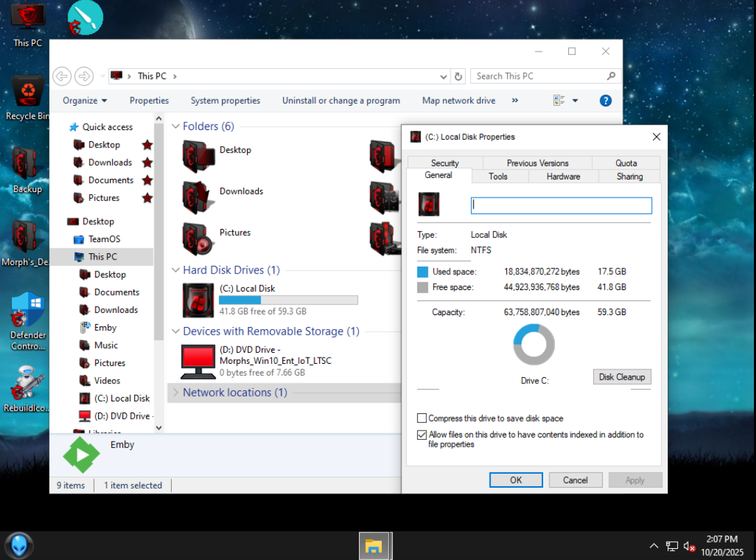Select TeamOS in the navigation tree

tap(104, 239)
